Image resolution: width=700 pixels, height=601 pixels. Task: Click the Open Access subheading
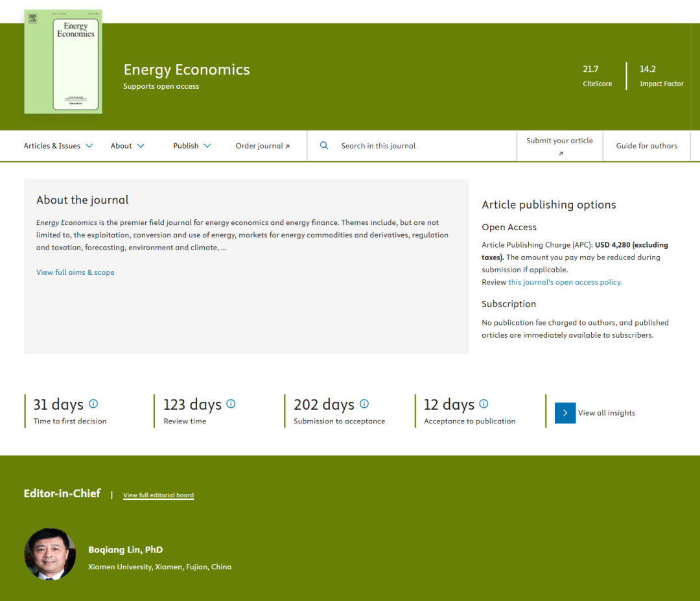[x=509, y=228]
